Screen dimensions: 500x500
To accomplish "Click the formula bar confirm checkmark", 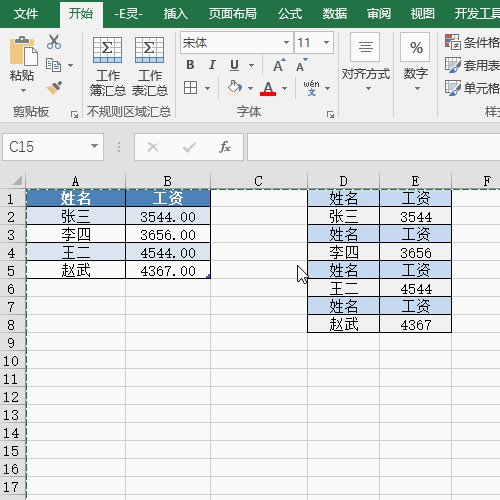I will point(189,147).
